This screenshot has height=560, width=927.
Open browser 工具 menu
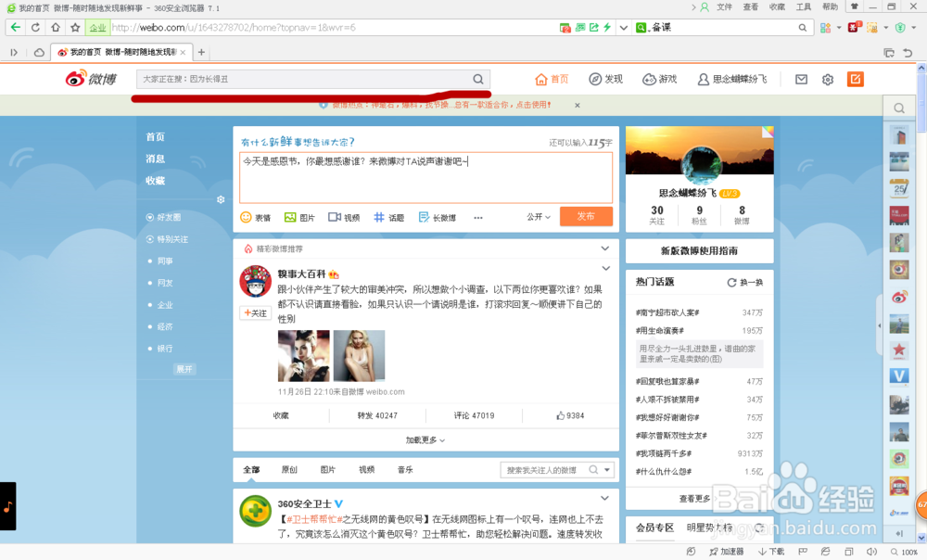click(x=804, y=7)
